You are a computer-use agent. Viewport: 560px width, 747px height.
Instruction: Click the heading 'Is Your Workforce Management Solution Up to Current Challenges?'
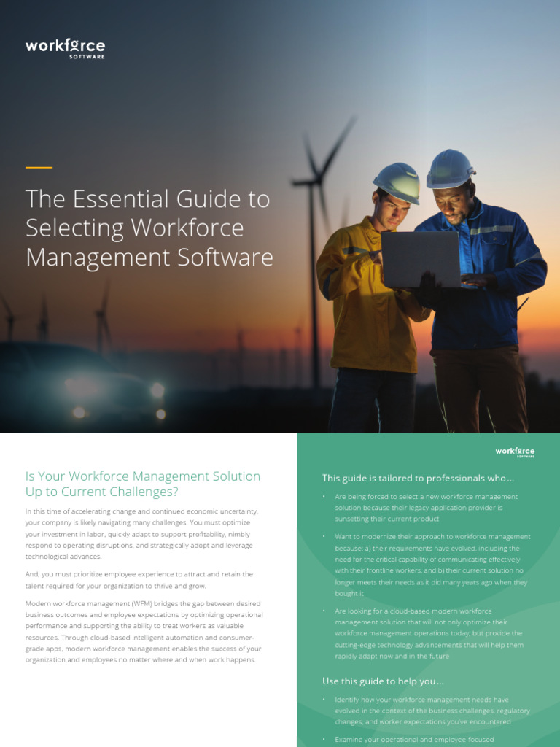143,484
